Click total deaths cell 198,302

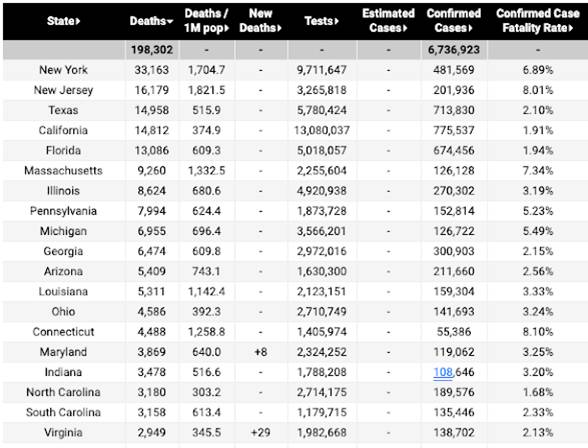[152, 50]
